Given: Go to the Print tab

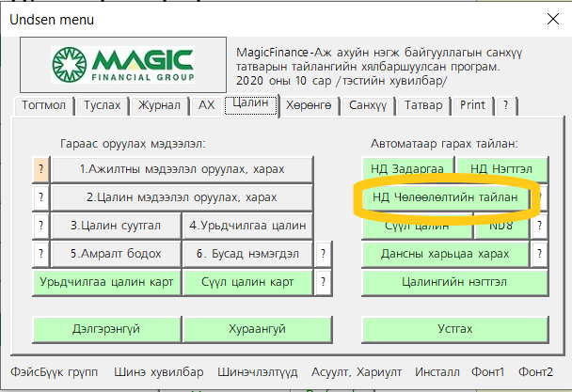Looking at the screenshot, I should tap(472, 106).
